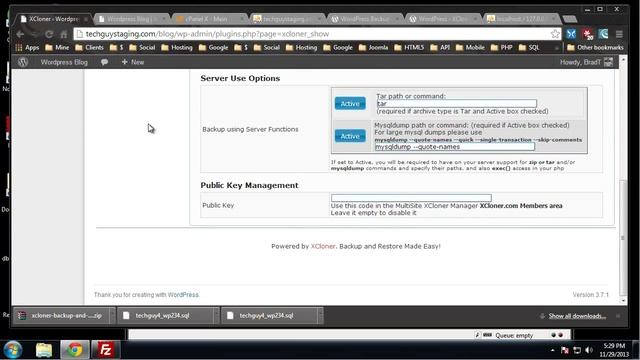Screen dimensions: 640x360
Task: Switch to the cPanel X - Main tab
Action: coord(209,19)
